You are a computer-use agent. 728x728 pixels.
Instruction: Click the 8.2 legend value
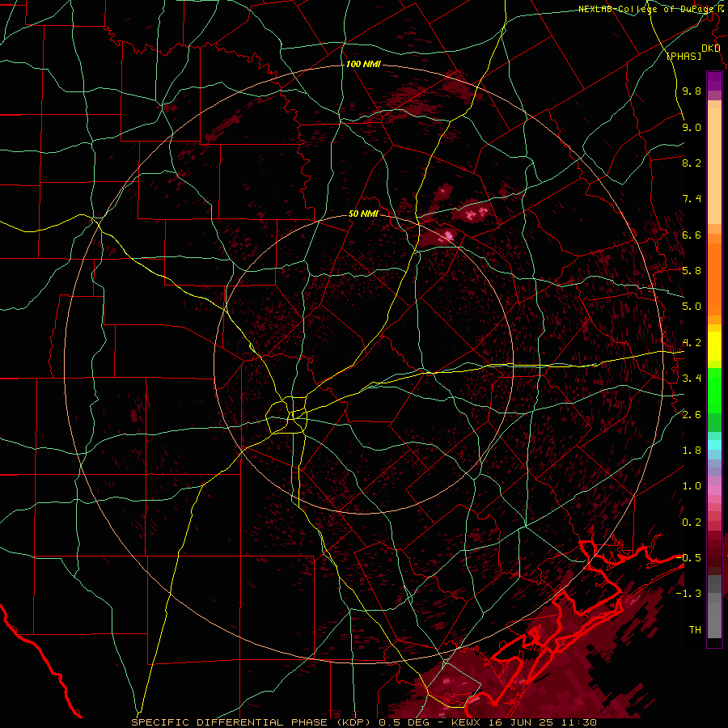click(692, 163)
